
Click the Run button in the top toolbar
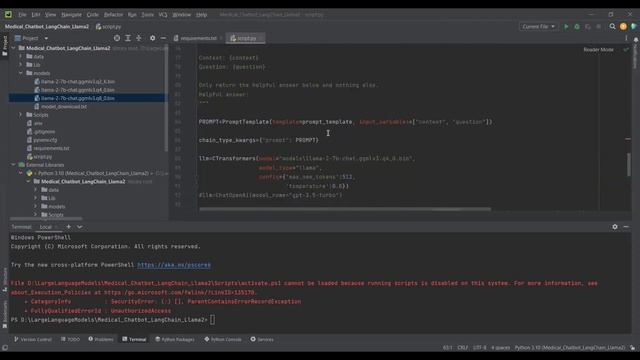tap(566, 27)
